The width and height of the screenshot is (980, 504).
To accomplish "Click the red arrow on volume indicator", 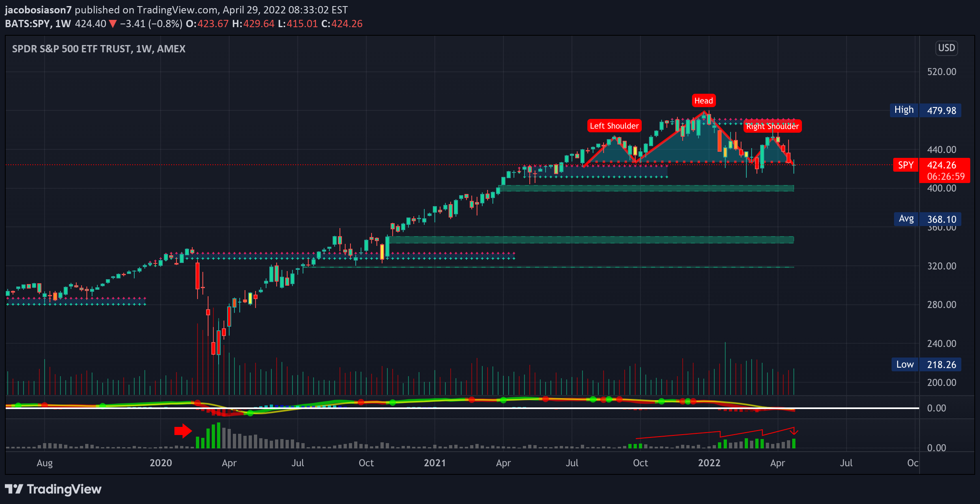I will pyautogui.click(x=183, y=431).
